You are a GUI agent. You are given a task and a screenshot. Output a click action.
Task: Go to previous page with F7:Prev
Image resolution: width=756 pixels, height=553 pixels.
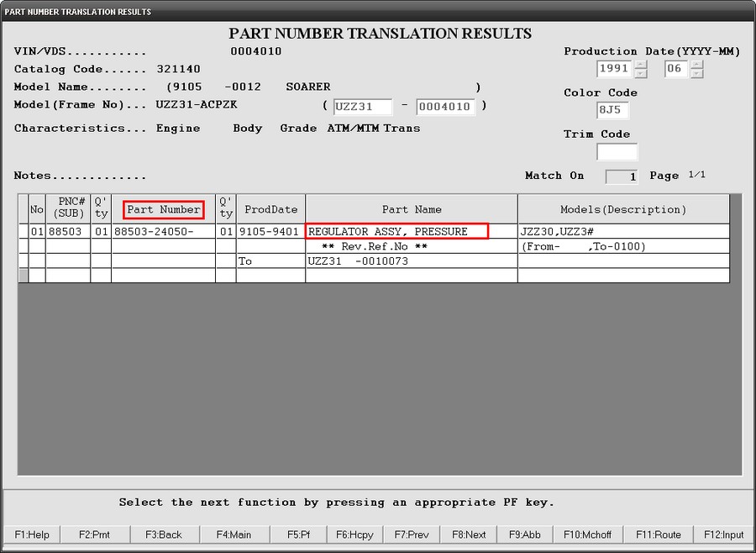[412, 535]
